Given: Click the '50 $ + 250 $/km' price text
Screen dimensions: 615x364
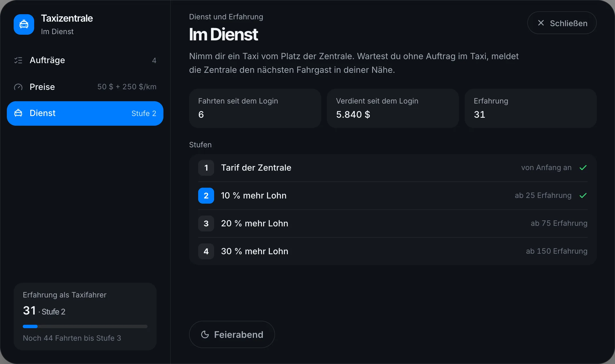Looking at the screenshot, I should (x=127, y=87).
